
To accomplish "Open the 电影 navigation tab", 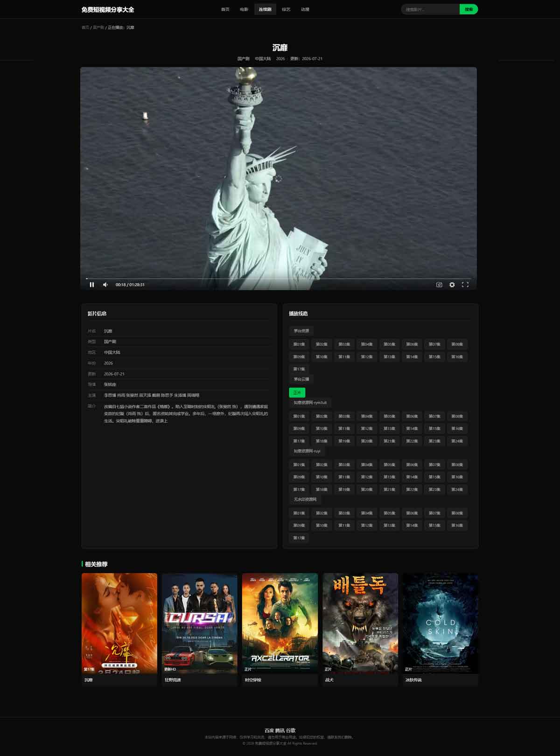I will tap(244, 9).
